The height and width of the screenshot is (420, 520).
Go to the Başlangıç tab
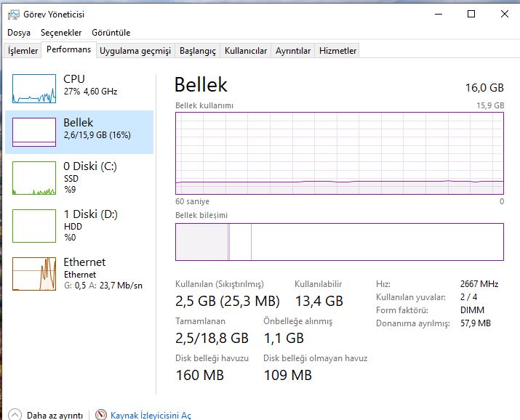click(198, 51)
